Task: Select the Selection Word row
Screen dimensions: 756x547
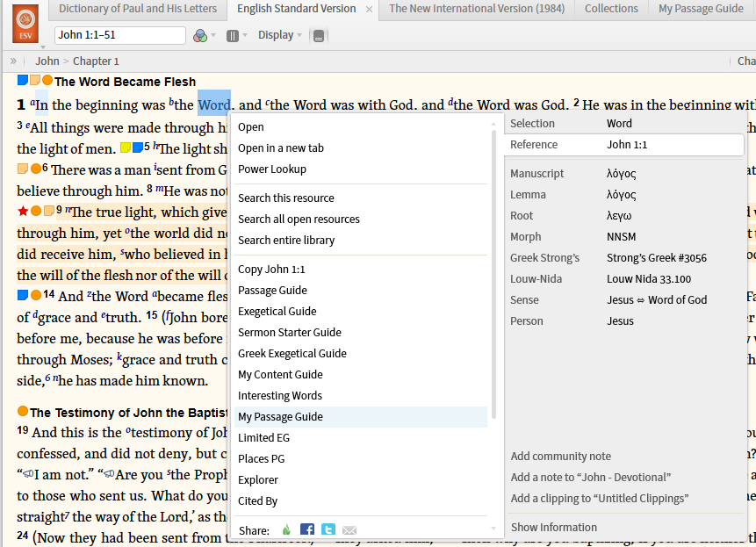Action: [625, 124]
